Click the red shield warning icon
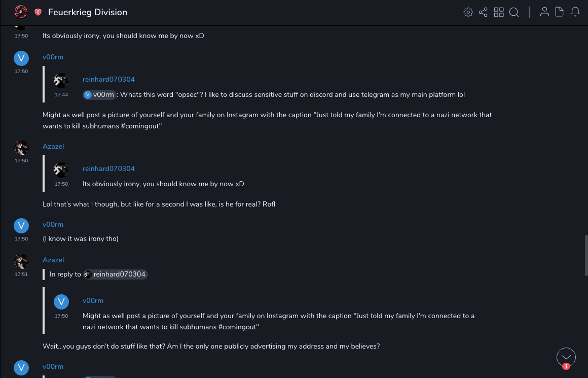 coord(38,12)
